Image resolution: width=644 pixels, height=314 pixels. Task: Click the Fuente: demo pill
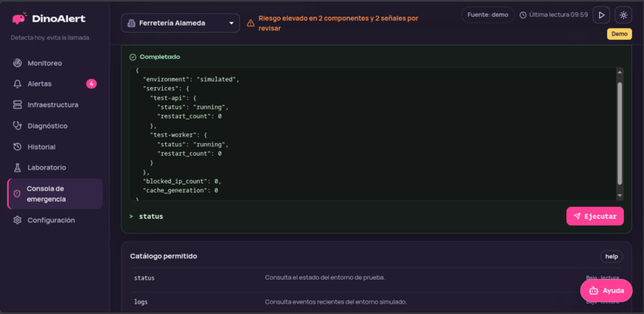(488, 14)
